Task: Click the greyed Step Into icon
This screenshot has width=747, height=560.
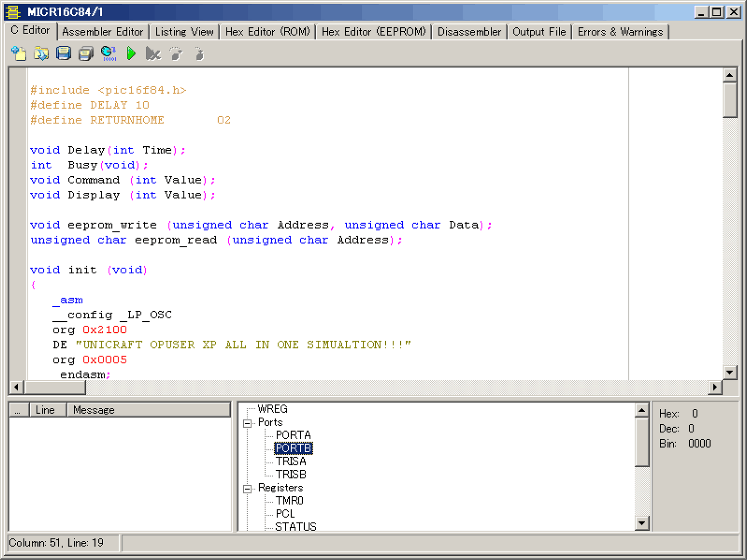Action: click(199, 54)
